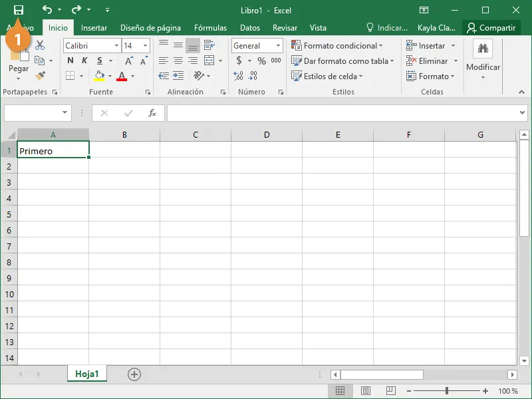Expand the General number format dropdown
532x399 pixels.
(x=278, y=46)
